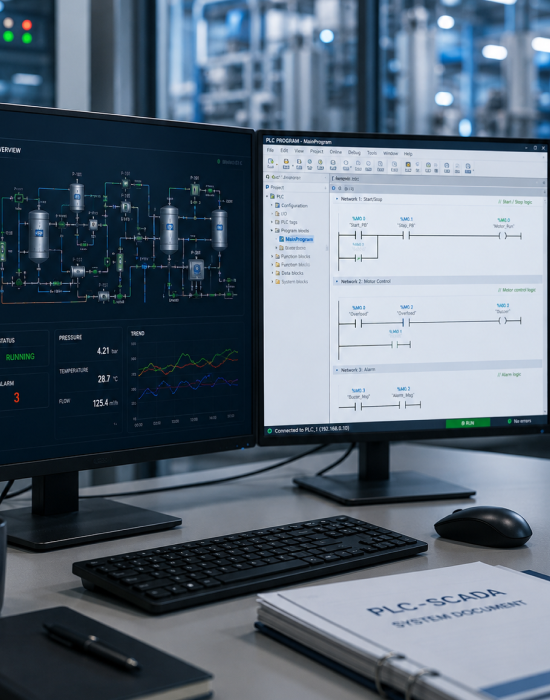Click the No errors status indicator
Viewport: 550px width, 700px height.
click(x=519, y=421)
